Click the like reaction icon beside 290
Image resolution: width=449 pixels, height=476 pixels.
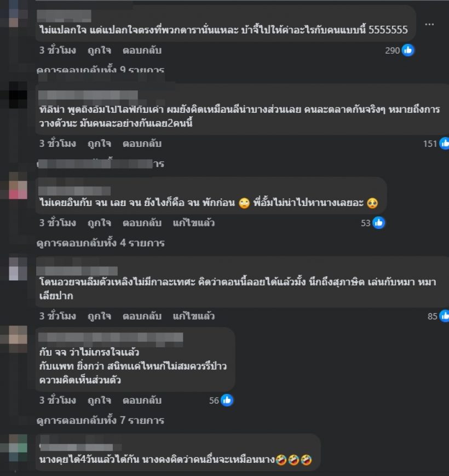click(x=408, y=50)
